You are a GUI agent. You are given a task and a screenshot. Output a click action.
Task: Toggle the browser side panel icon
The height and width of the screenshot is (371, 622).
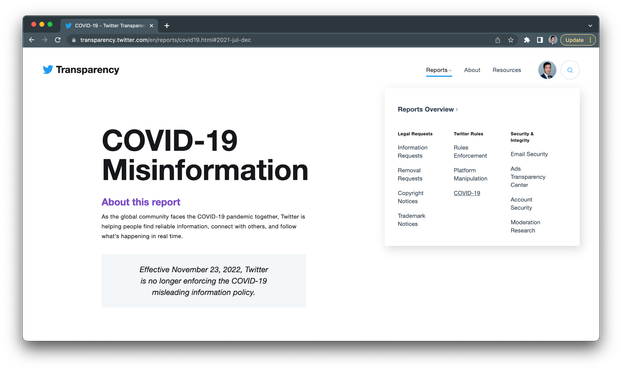pyautogui.click(x=539, y=40)
